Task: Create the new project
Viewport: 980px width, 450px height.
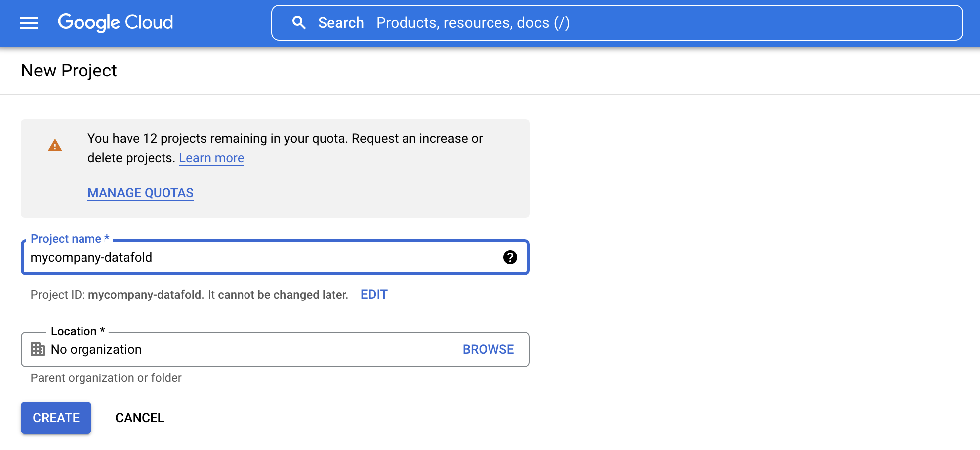Action: (56, 418)
